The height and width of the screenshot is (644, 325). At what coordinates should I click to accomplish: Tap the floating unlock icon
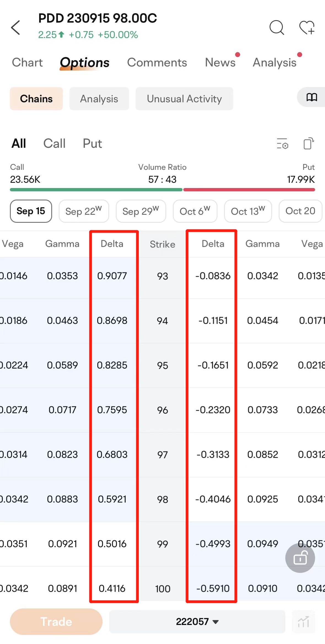[300, 558]
